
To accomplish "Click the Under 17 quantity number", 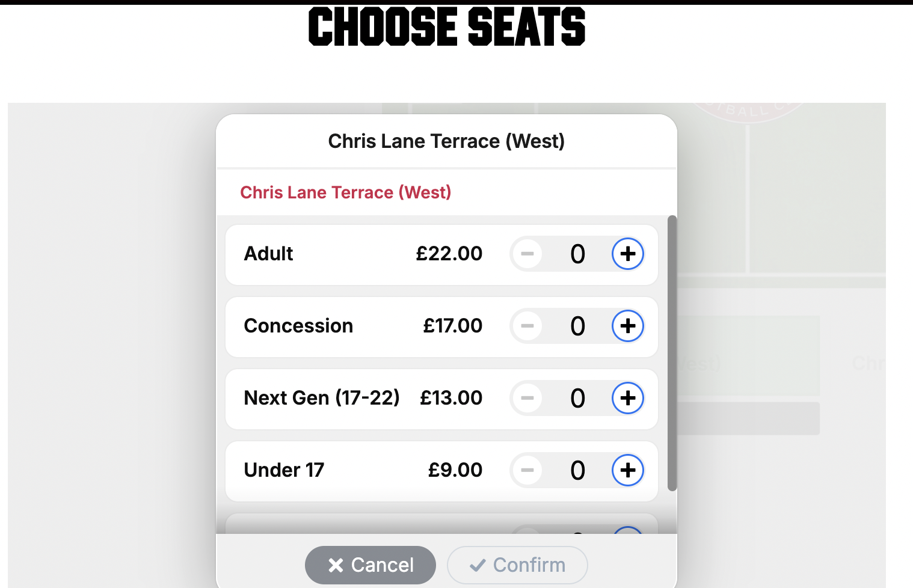I will coord(577,471).
